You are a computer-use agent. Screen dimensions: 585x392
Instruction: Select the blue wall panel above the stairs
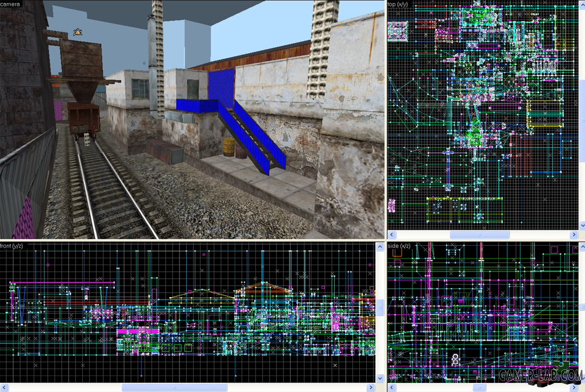click(221, 88)
